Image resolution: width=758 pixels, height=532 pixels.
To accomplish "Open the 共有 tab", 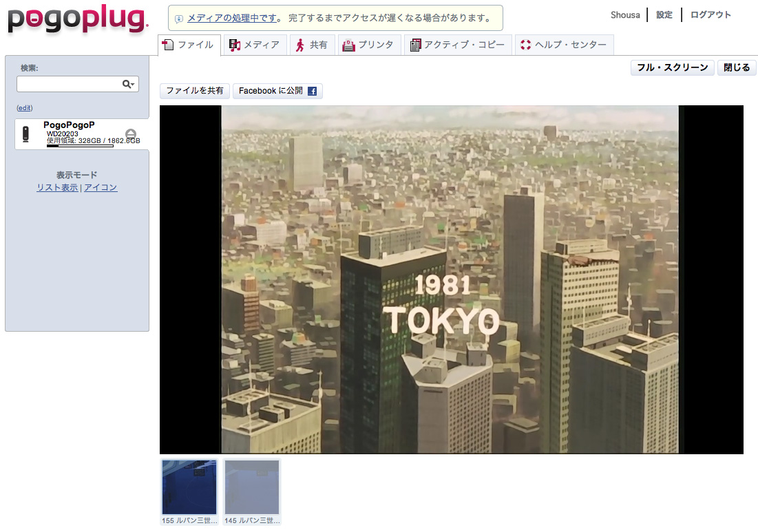I will [312, 45].
